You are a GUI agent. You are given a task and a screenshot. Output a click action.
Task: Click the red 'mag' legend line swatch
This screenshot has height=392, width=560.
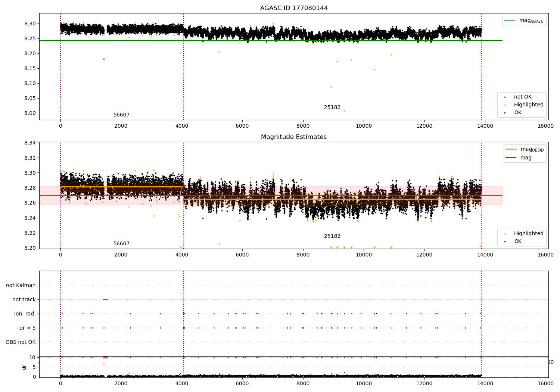(511, 158)
